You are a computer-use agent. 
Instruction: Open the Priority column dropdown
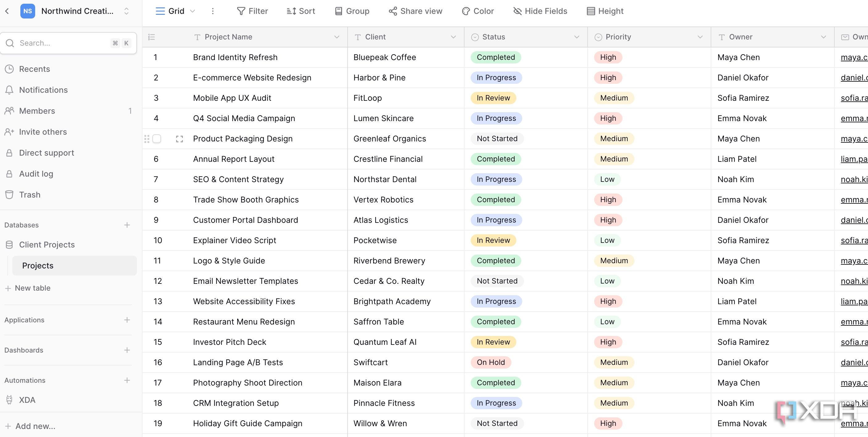[700, 37]
